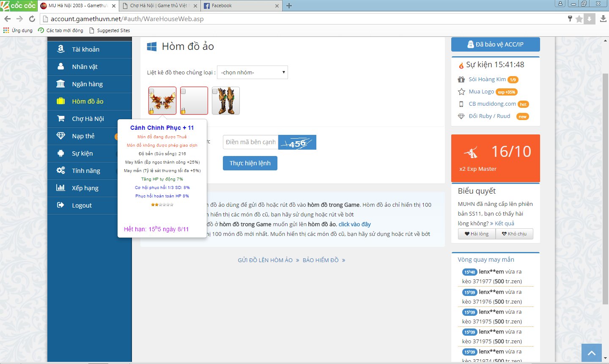Screen dimensions: 609x364
Task: Open the -chọn nhóm- category dropdown
Action: [252, 72]
